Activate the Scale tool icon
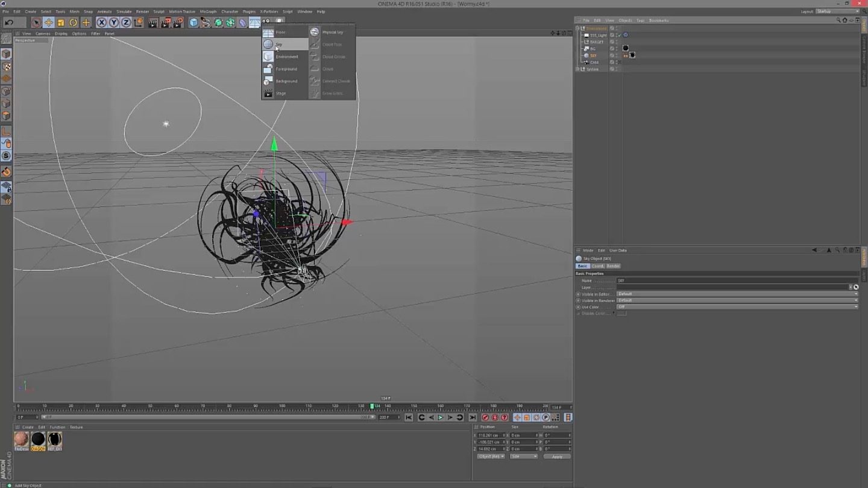Image resolution: width=868 pixels, height=488 pixels. click(61, 22)
